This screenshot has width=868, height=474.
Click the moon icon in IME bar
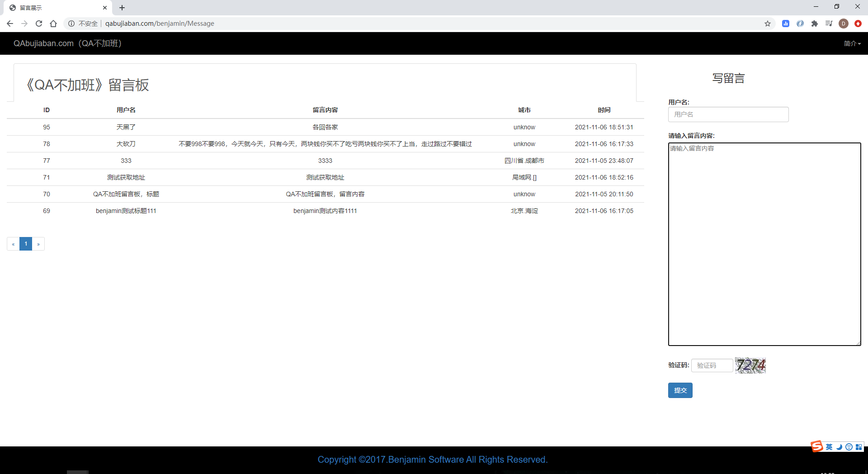pos(839,447)
